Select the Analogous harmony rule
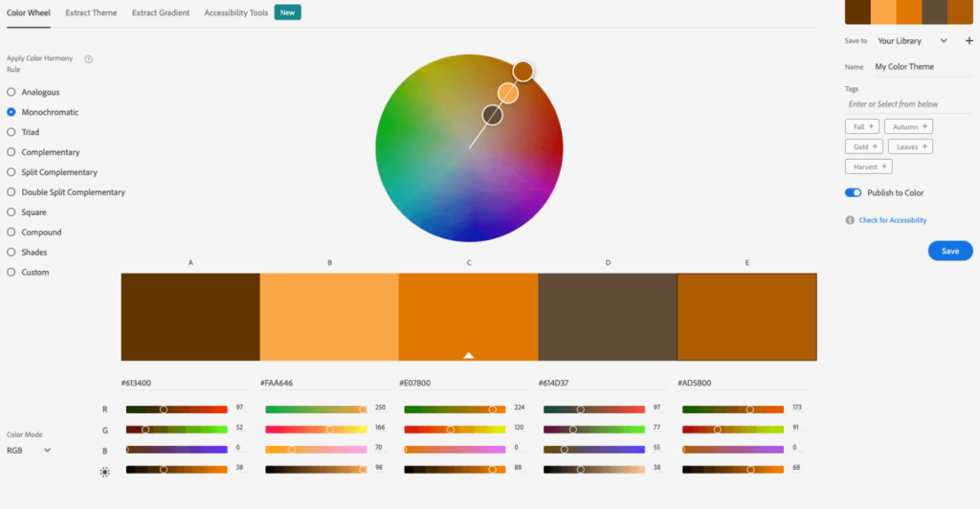 [11, 93]
